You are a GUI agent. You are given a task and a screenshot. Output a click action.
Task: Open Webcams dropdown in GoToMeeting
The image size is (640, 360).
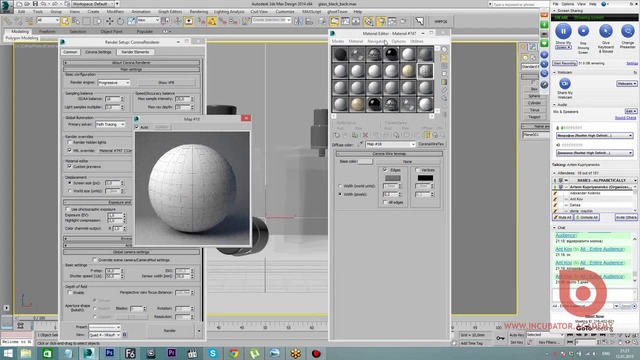pos(627,84)
